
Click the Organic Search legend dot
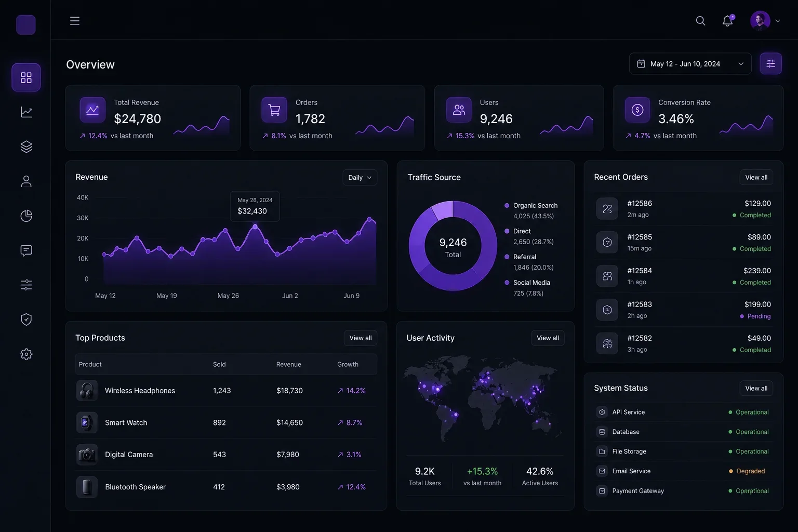507,206
